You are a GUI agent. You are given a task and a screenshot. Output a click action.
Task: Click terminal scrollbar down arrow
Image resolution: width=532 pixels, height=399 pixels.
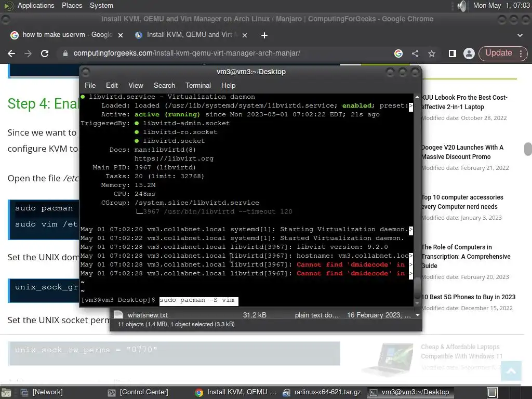click(x=417, y=303)
